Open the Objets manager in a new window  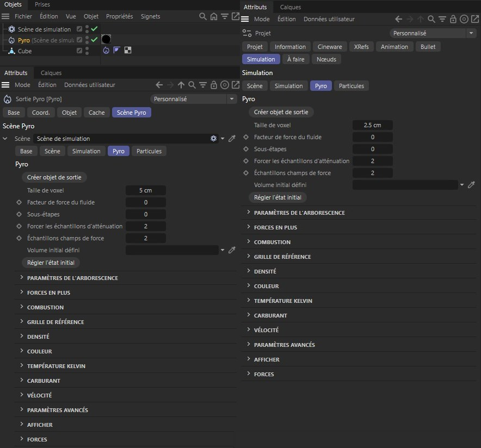[235, 17]
